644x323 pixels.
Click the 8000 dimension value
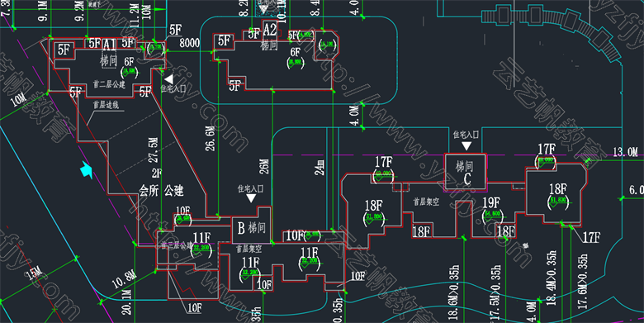(189, 43)
